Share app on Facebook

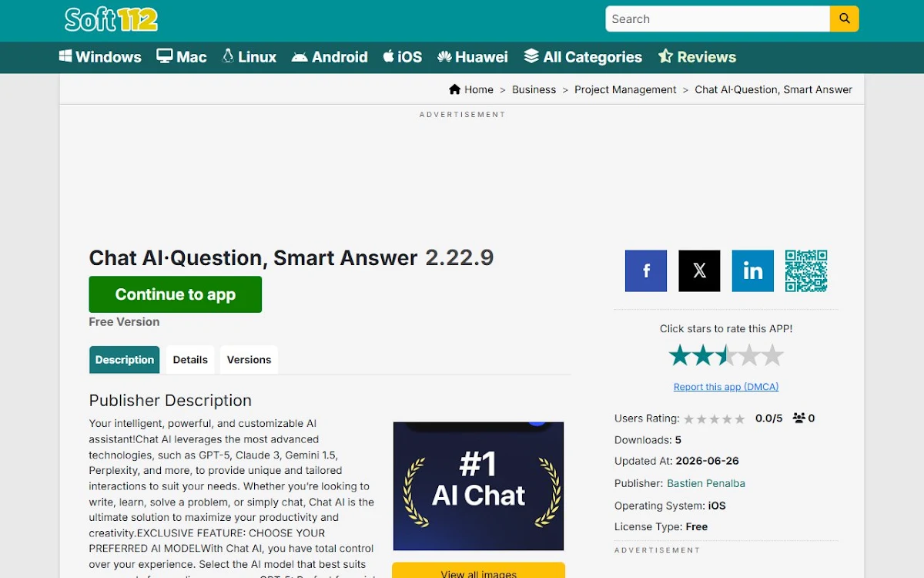[x=646, y=271]
